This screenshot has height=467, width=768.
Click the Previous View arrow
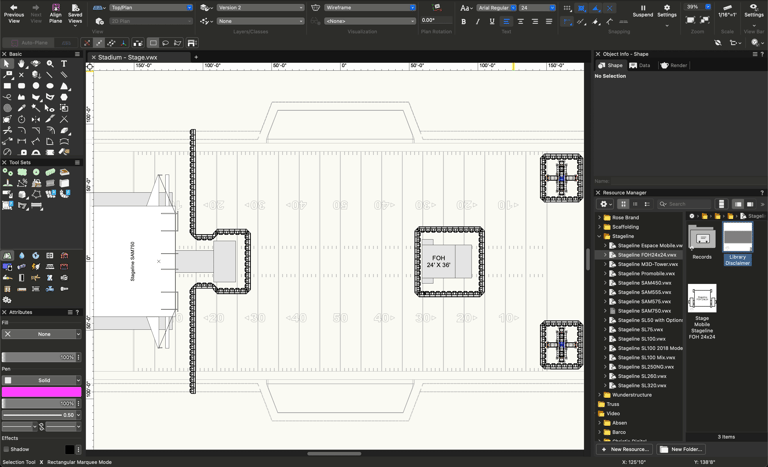click(x=14, y=13)
